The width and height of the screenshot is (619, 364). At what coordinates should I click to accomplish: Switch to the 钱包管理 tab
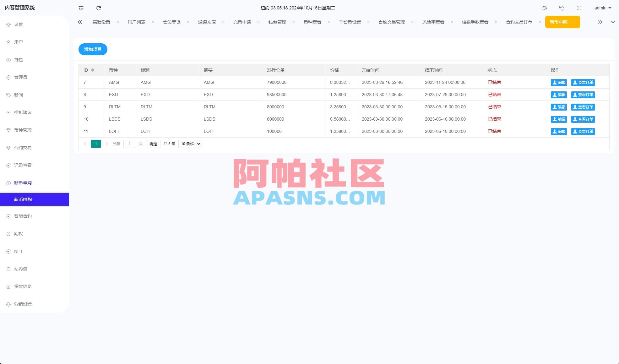(x=277, y=22)
